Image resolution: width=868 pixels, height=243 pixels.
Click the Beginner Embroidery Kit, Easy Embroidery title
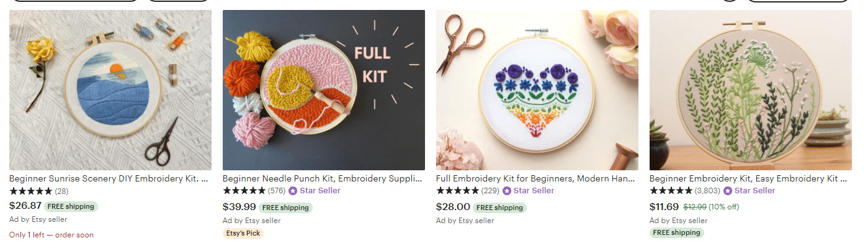coord(748,178)
